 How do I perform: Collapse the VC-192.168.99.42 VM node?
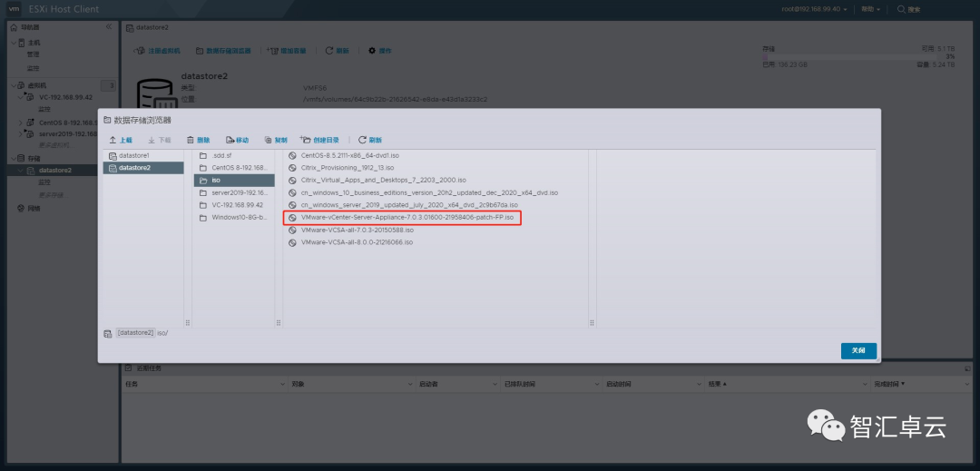(21, 97)
